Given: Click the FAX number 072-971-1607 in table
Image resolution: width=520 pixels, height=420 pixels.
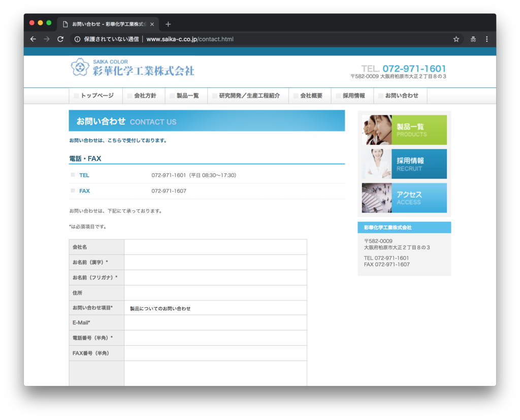Looking at the screenshot, I should coord(169,191).
